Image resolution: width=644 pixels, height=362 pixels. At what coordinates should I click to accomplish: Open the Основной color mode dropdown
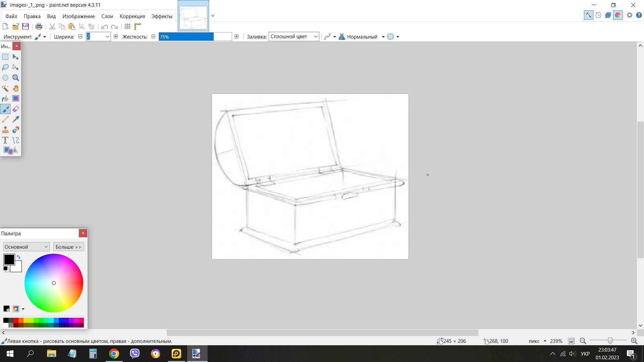click(x=26, y=247)
